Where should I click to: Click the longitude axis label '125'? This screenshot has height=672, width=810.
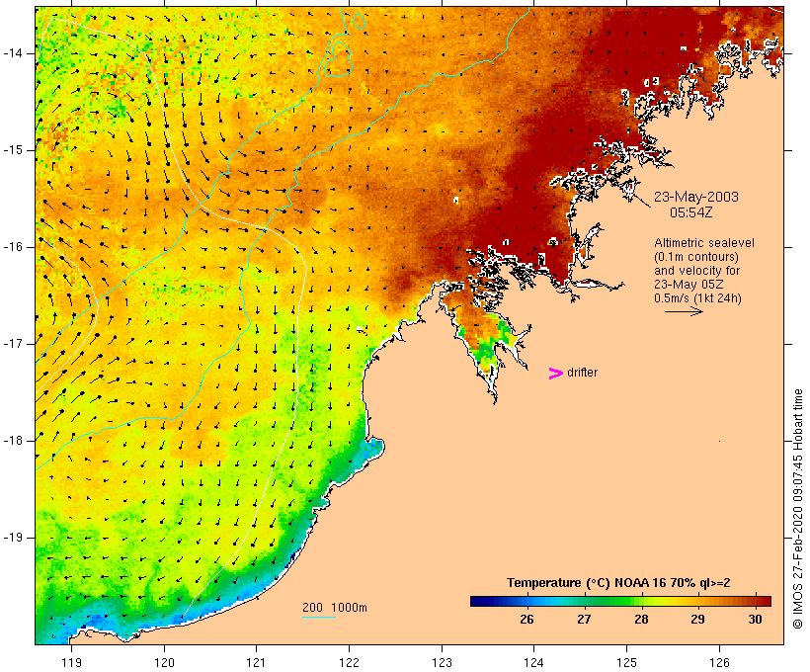[x=627, y=662]
